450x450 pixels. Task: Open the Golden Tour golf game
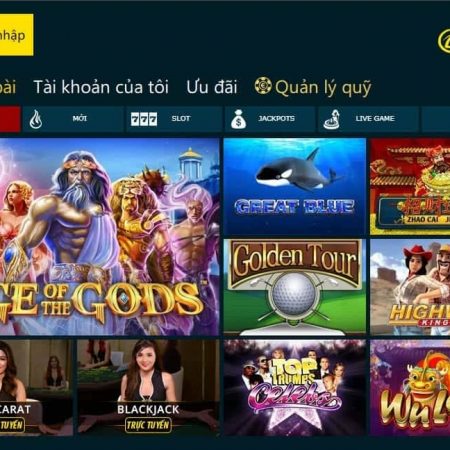click(x=294, y=287)
